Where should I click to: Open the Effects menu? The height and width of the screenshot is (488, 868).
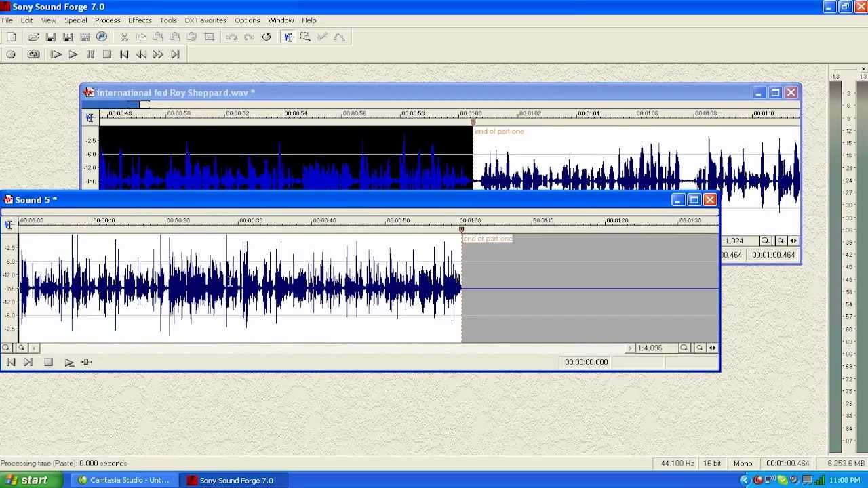tap(140, 20)
